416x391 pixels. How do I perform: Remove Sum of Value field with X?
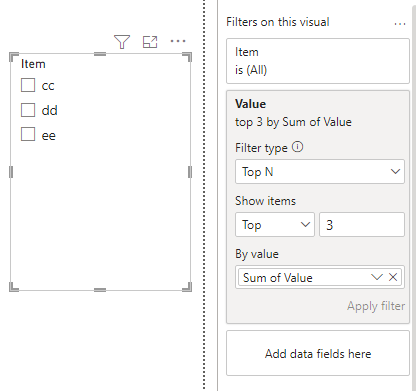pyautogui.click(x=393, y=277)
